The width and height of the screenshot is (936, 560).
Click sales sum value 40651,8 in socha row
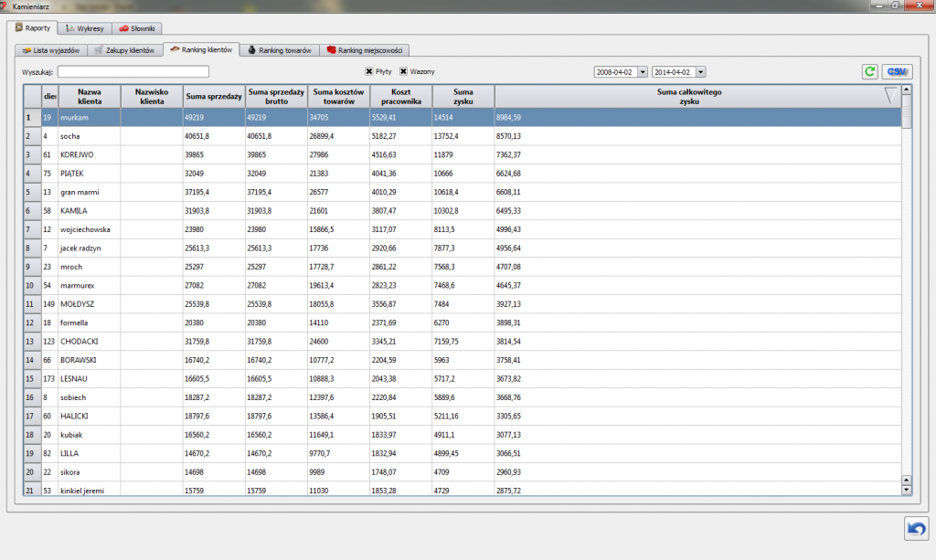click(x=197, y=136)
